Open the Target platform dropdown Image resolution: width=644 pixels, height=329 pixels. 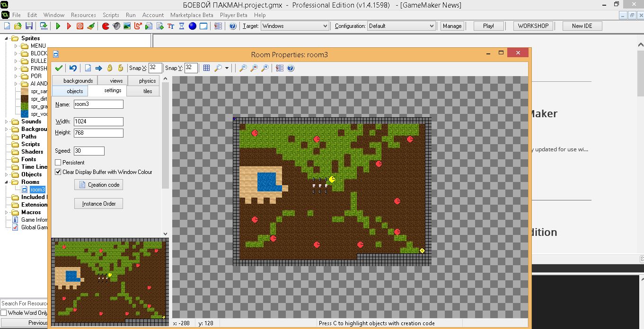pos(295,26)
